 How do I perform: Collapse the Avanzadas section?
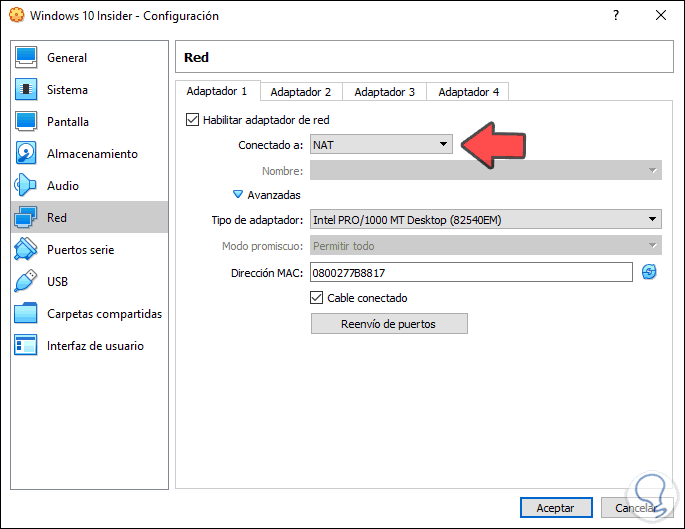click(x=238, y=195)
